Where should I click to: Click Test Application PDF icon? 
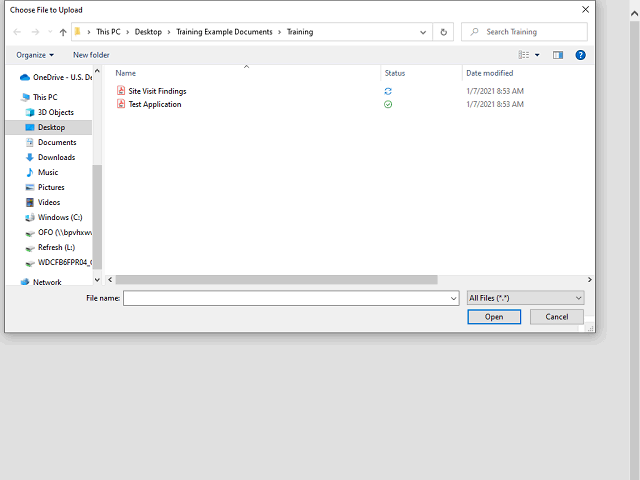[x=121, y=104]
